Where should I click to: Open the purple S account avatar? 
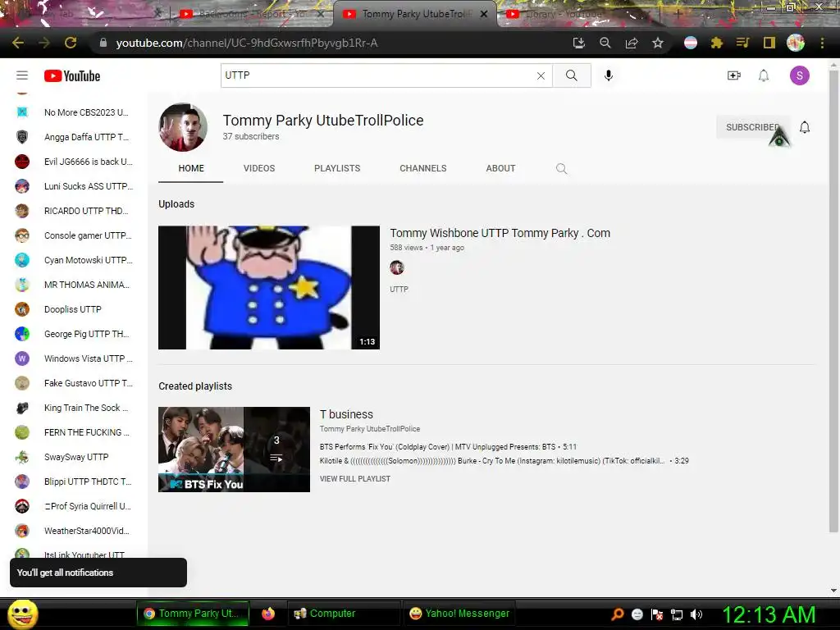pos(799,75)
